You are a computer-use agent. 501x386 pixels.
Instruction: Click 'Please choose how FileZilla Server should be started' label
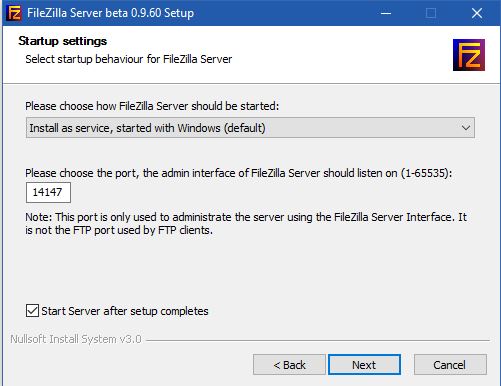click(152, 106)
